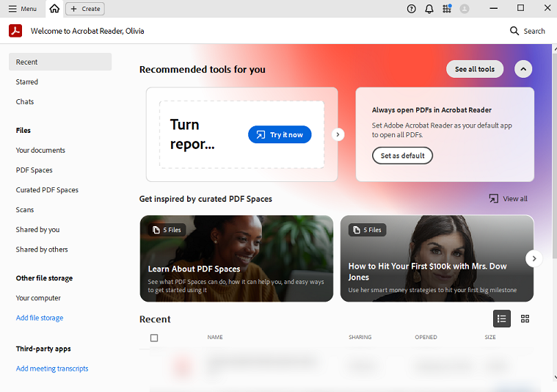The image size is (557, 392).
Task: Click the Add meeting transcripts link
Action: coord(52,369)
